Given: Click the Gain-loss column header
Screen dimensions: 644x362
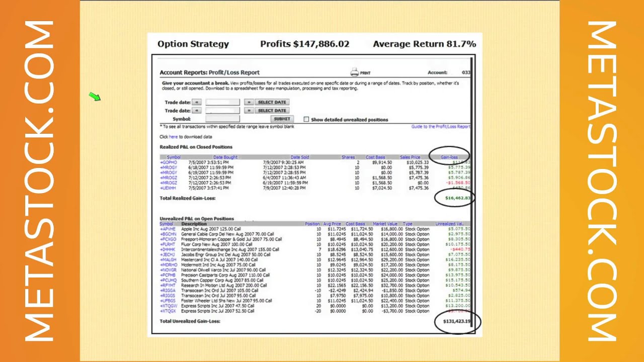Looking at the screenshot, I should [x=449, y=157].
